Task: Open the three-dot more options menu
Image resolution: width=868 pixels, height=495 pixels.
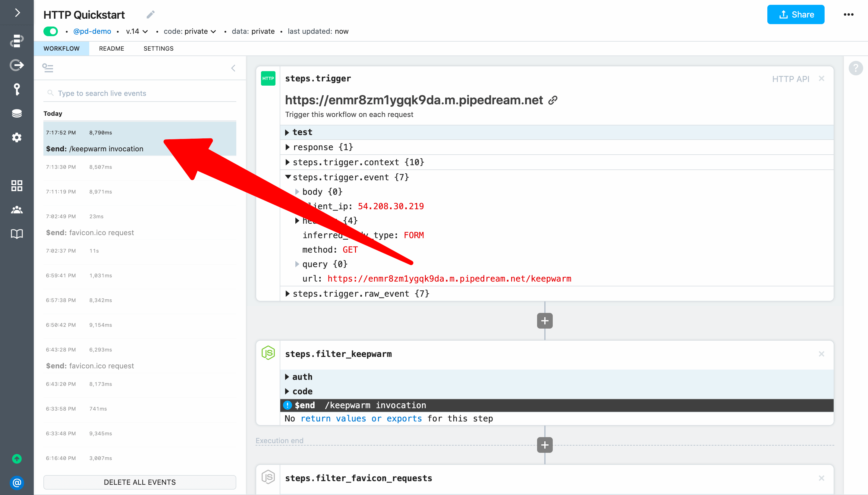Action: (848, 14)
